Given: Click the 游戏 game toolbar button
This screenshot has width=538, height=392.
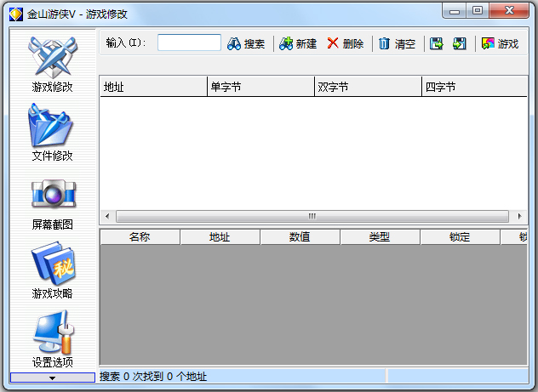Looking at the screenshot, I should 500,43.
